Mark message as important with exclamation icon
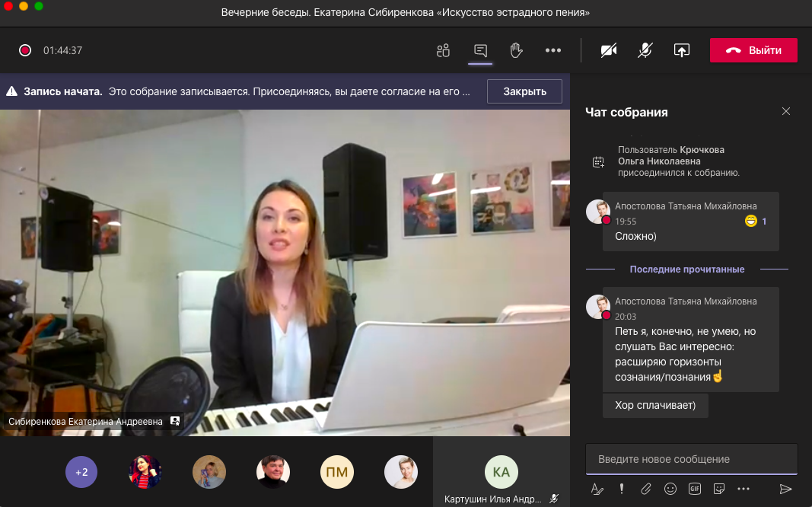812x507 pixels. 622,489
